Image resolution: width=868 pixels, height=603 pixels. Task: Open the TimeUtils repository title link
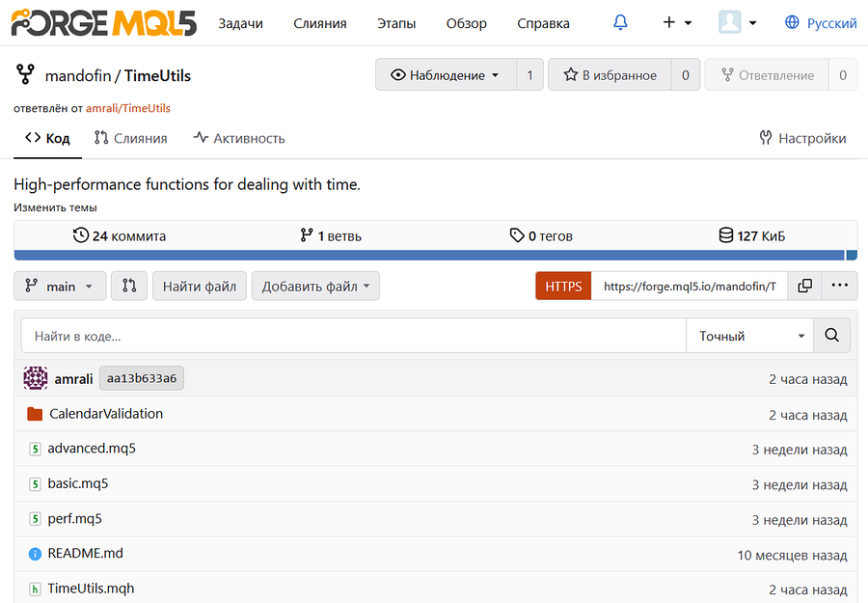coord(157,76)
